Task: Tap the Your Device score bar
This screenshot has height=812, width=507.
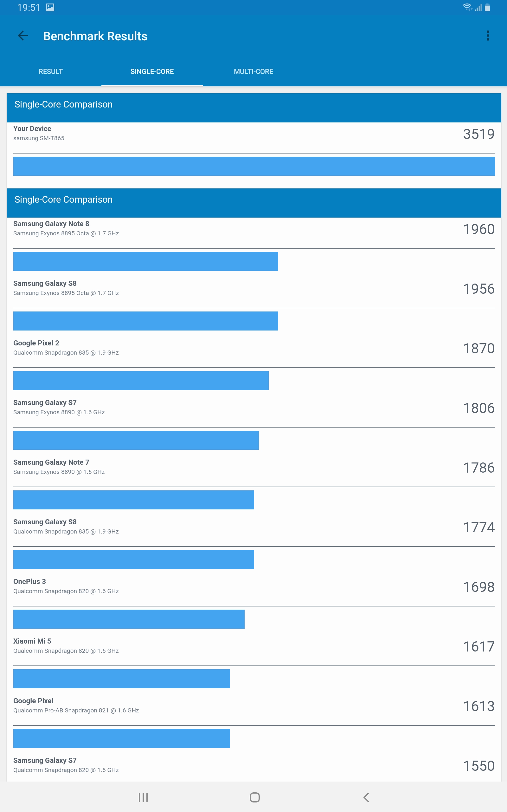Action: tap(254, 166)
